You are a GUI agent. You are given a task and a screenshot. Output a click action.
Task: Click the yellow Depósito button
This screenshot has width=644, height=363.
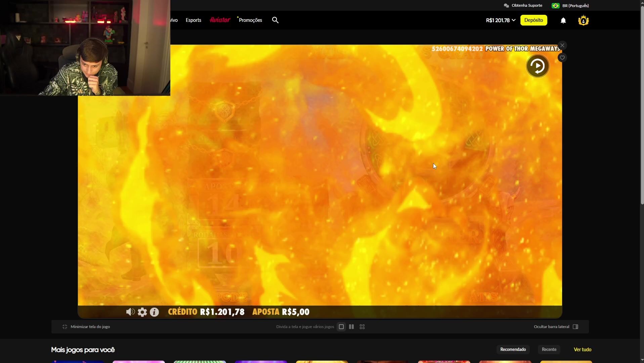pos(533,20)
